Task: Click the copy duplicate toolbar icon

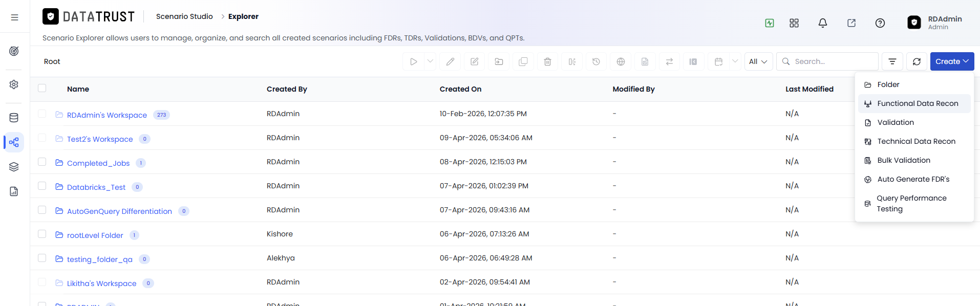Action: pyautogui.click(x=523, y=61)
